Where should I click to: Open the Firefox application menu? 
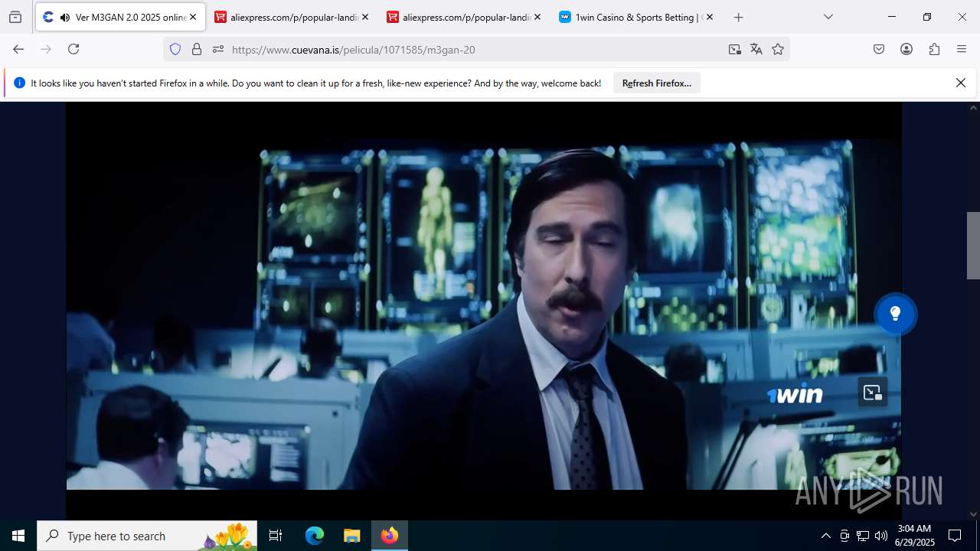pyautogui.click(x=962, y=49)
